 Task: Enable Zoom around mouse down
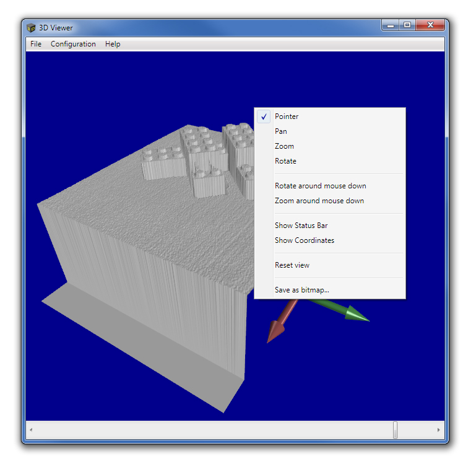click(x=319, y=201)
